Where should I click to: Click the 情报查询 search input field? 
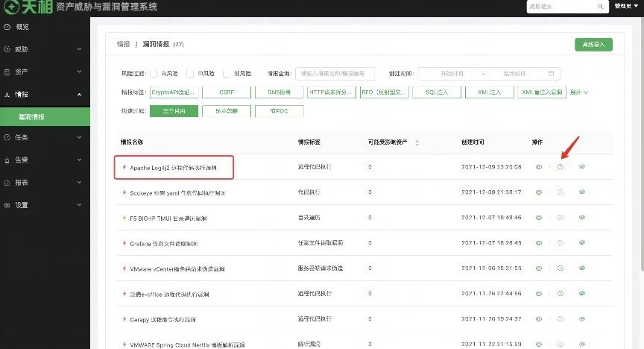[338, 74]
